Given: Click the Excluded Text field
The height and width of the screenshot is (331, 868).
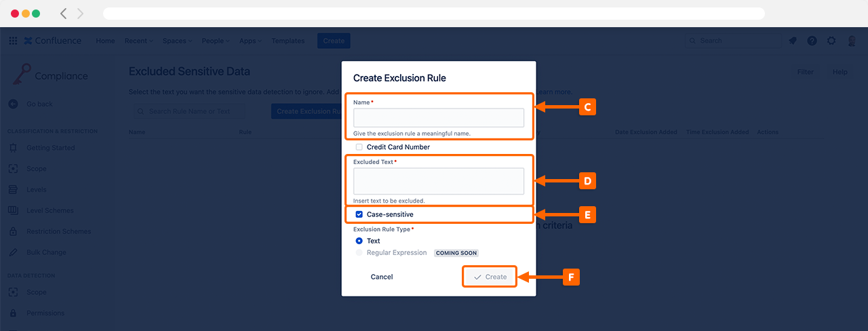Looking at the screenshot, I should click(439, 181).
